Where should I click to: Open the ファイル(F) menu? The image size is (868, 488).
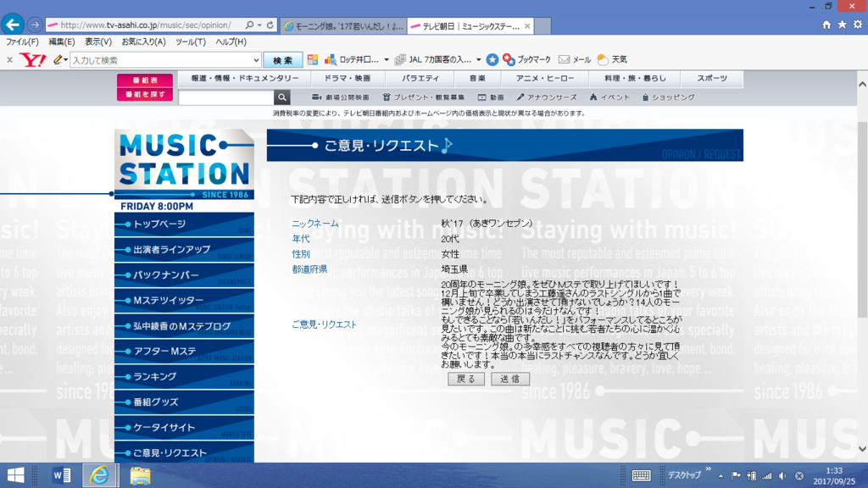point(22,42)
